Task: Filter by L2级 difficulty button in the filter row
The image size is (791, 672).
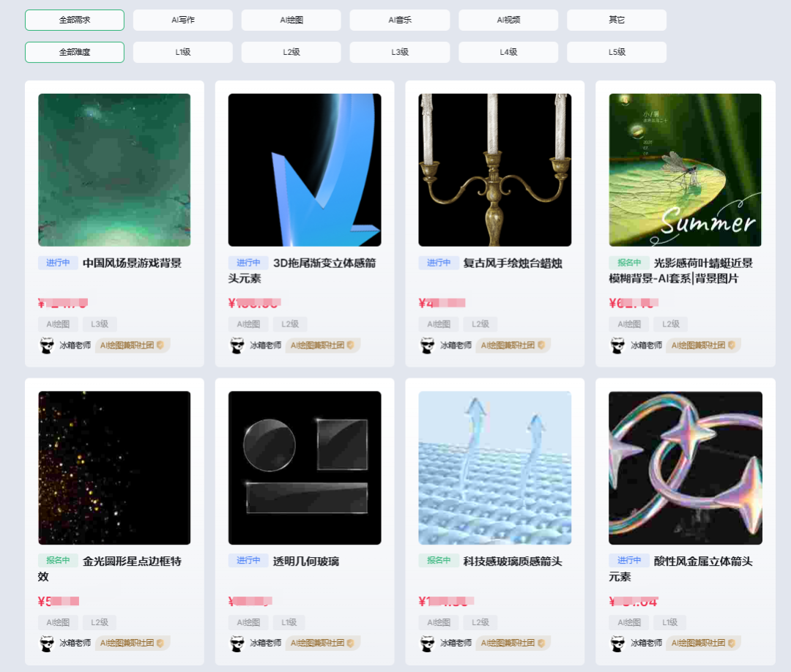Action: [x=291, y=53]
